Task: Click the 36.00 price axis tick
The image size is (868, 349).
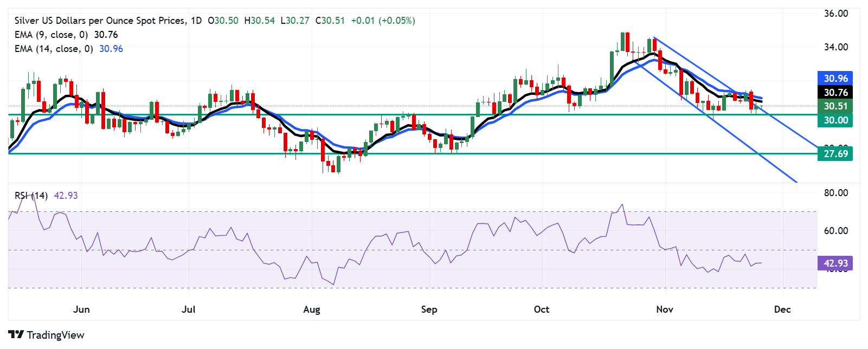Action: 836,14
